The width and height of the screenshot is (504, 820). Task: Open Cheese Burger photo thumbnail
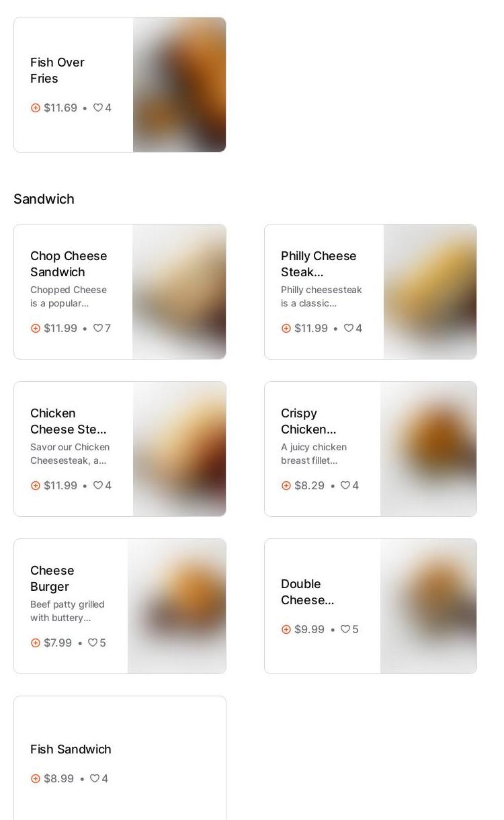coord(177,606)
